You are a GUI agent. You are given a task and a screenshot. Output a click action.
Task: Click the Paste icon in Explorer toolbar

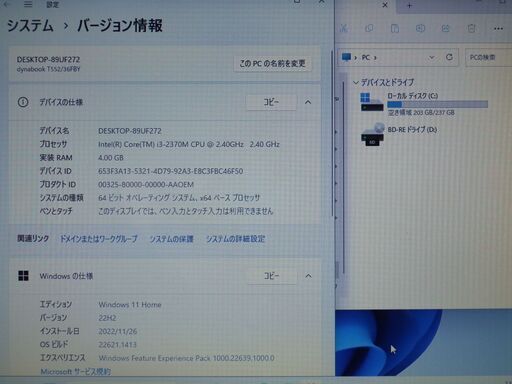(x=395, y=28)
